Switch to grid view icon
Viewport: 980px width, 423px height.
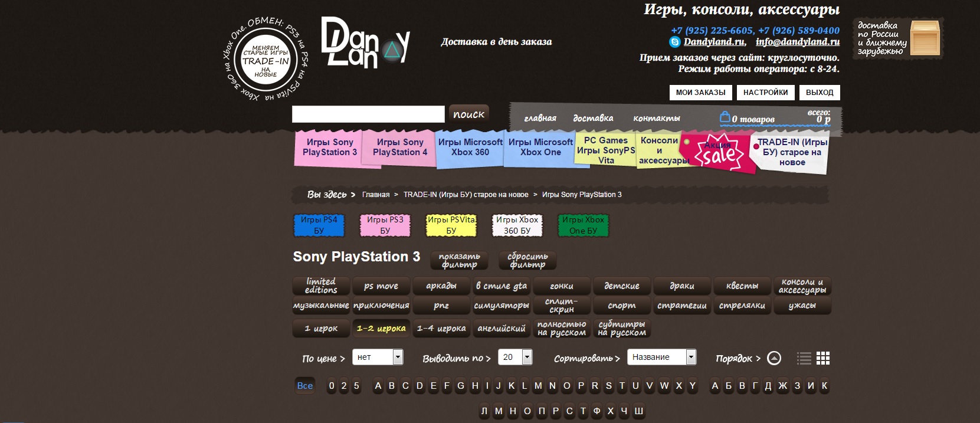[x=823, y=358]
